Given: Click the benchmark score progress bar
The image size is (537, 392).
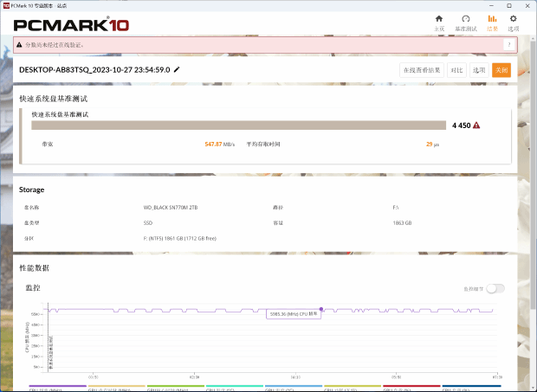Looking at the screenshot, I should click(238, 125).
